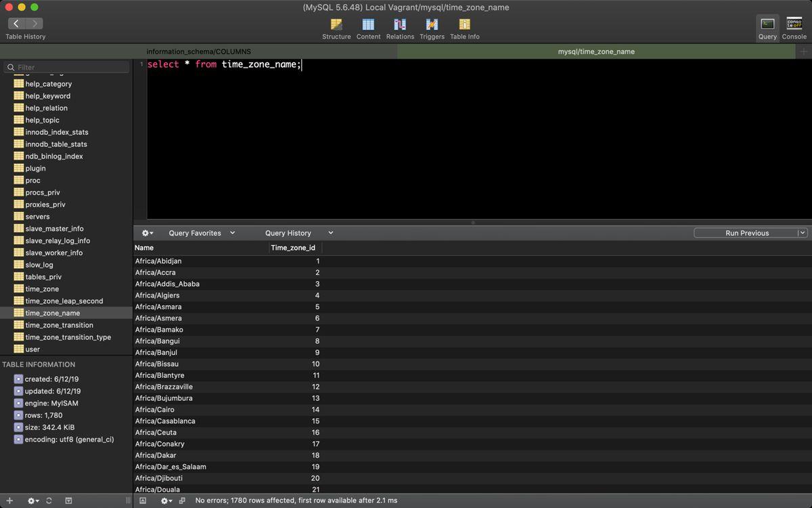Expand the Query Favorites dropdown
The width and height of the screenshot is (812, 508).
coord(202,233)
